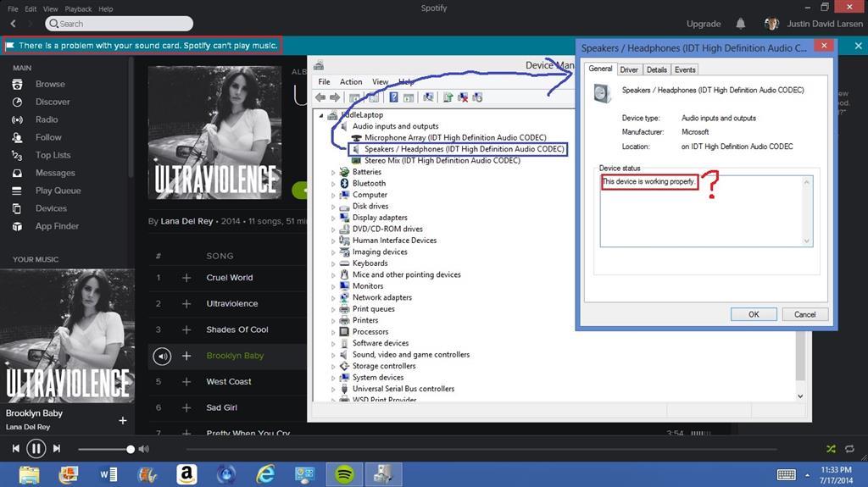Viewport: 868px width, 487px height.
Task: Click Spotify notifications bell icon
Action: (741, 23)
